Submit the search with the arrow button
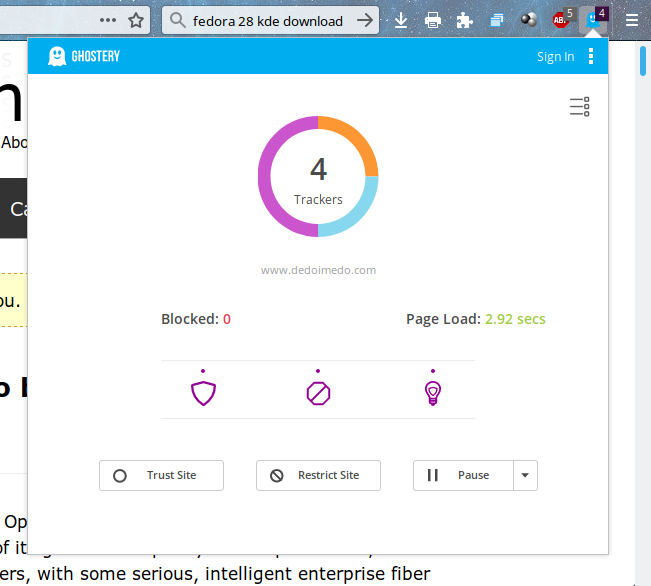 pos(365,20)
